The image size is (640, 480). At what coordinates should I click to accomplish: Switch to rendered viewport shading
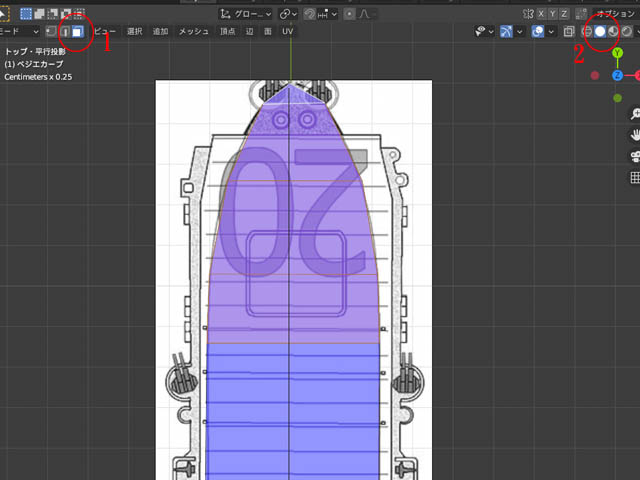(627, 31)
